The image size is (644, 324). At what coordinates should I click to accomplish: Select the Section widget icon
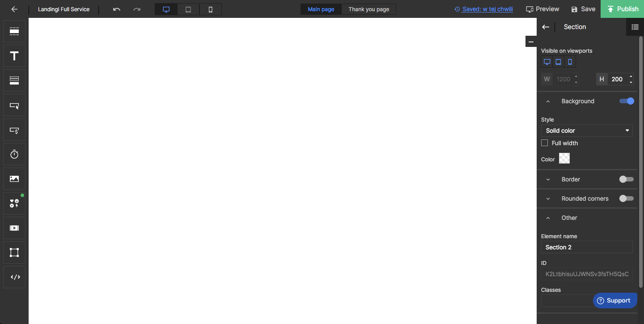click(x=14, y=31)
